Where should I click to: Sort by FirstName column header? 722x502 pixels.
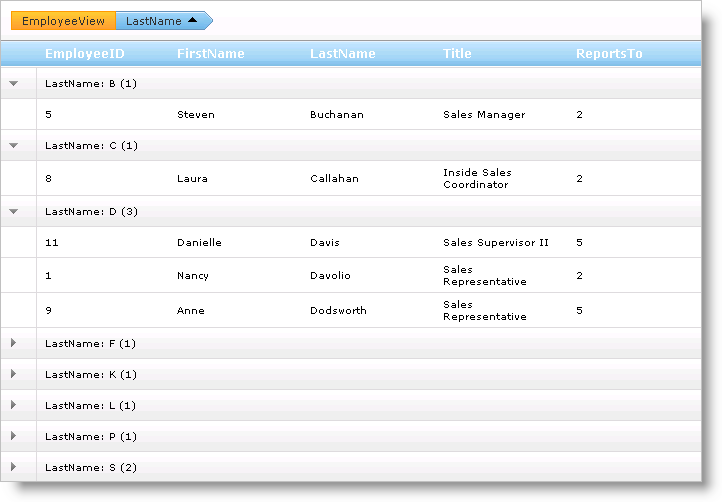pos(210,54)
